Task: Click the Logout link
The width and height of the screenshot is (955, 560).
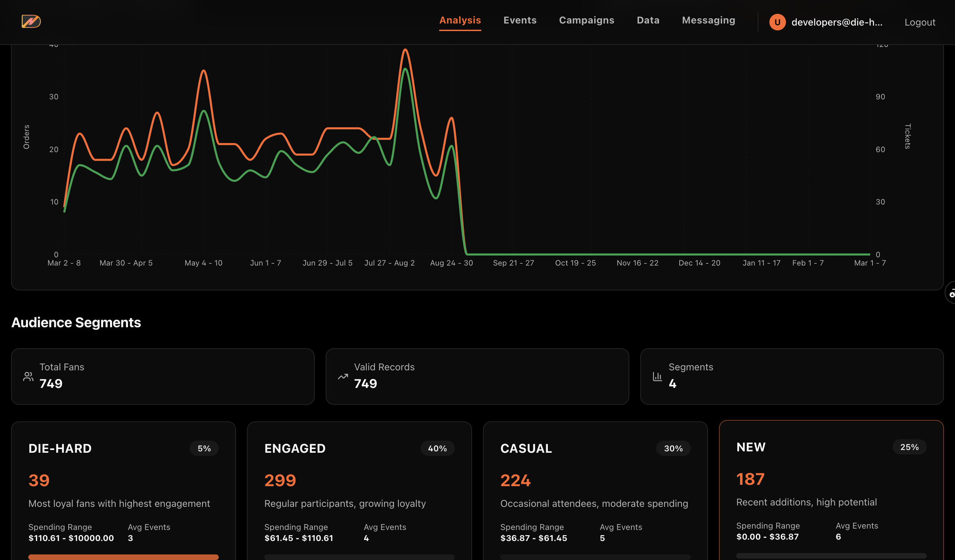Action: point(919,22)
